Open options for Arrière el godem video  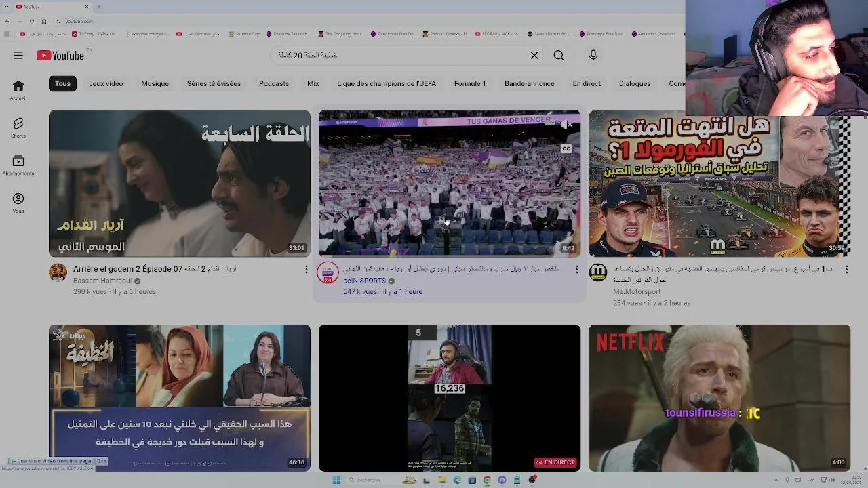click(306, 270)
